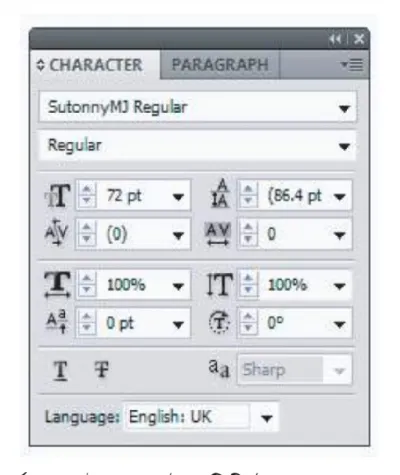The height and width of the screenshot is (475, 400).
Task: Click the vertical scale icon
Action: pyautogui.click(x=219, y=284)
